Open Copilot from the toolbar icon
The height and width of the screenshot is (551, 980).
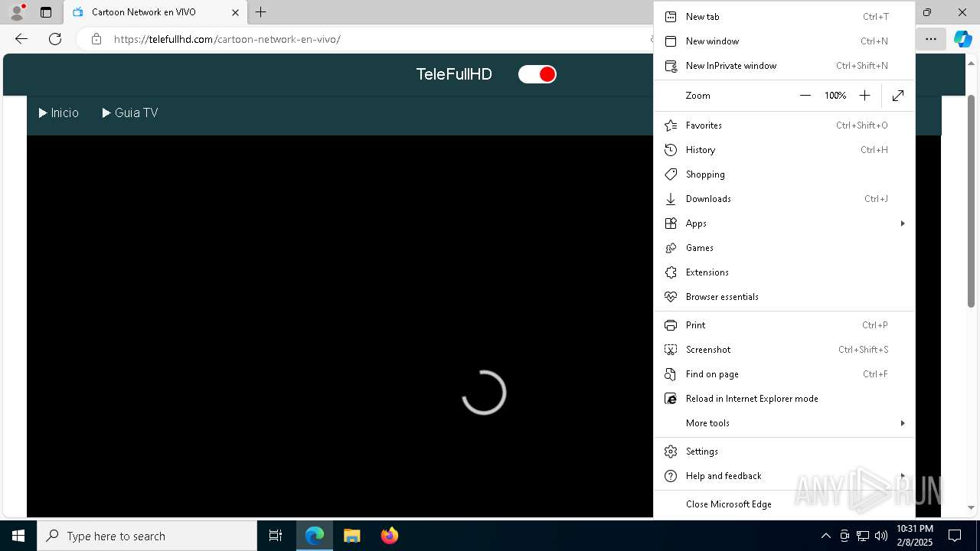[x=962, y=39]
